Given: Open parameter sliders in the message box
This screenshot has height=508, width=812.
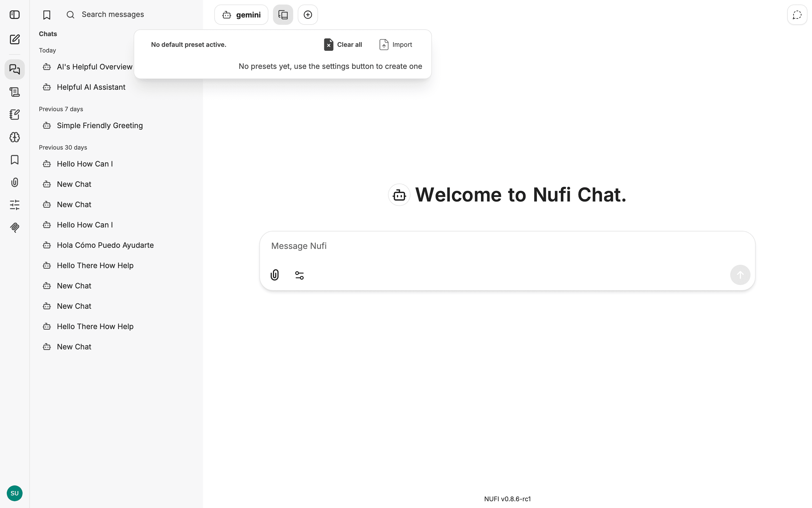Looking at the screenshot, I should [299, 275].
